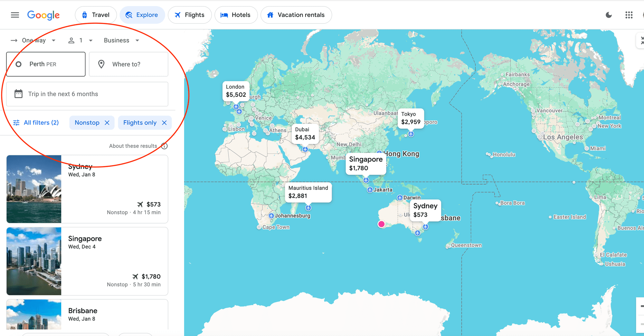Viewport: 644px width, 336px height.
Task: Click Mauritius Island $2,881 map label
Action: tap(308, 192)
